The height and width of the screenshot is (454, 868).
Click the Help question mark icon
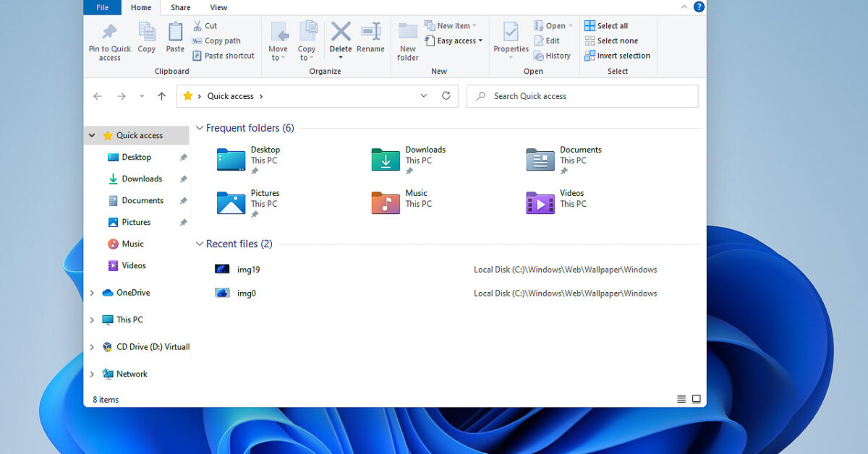tap(699, 7)
